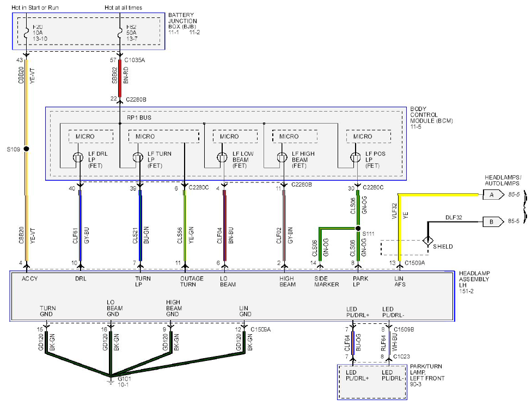Click the CLF61 GY-BU wire label
The width and height of the screenshot is (532, 405).
81,235
